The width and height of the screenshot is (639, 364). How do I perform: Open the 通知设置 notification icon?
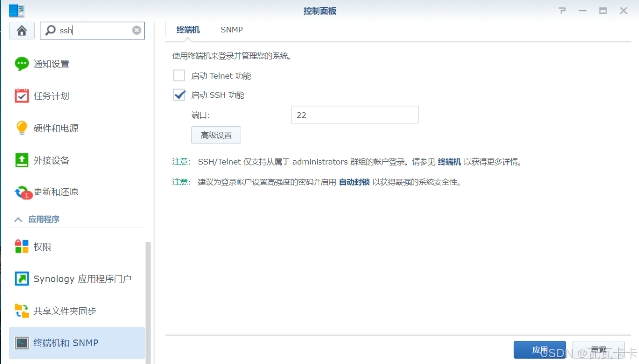pyautogui.click(x=22, y=64)
